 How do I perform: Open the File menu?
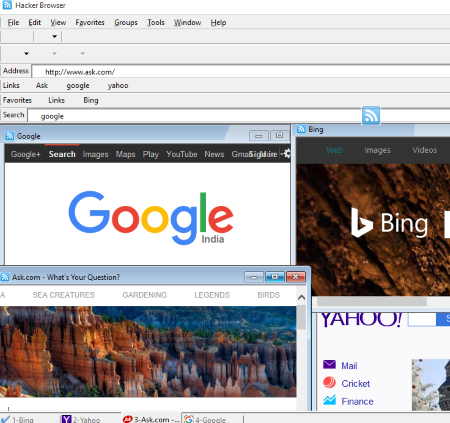tap(13, 22)
